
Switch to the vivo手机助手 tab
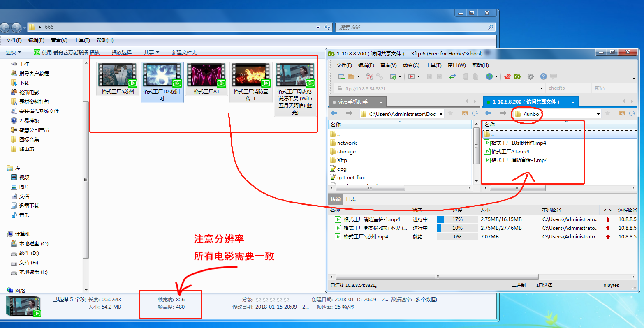click(353, 102)
